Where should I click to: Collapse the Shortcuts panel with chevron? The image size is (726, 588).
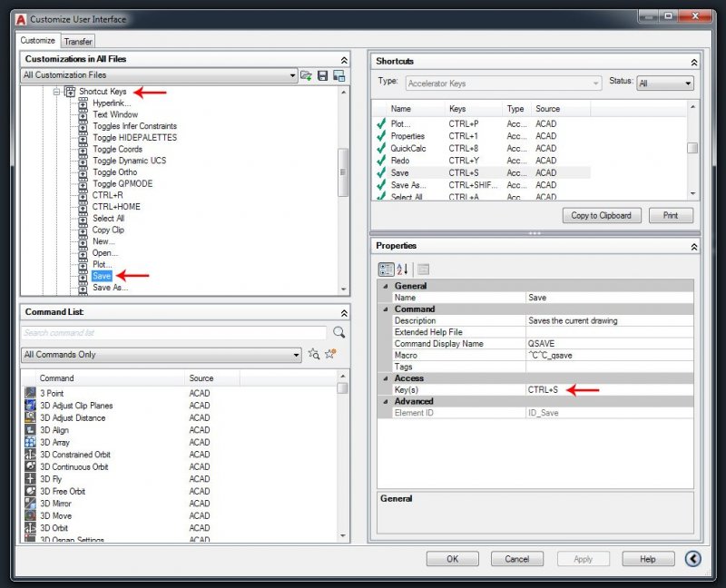point(693,62)
